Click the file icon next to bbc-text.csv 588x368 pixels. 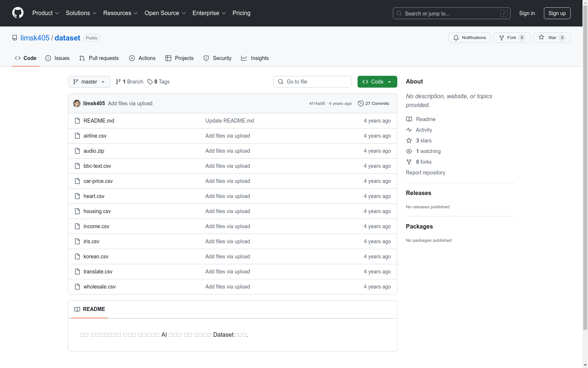tap(77, 166)
